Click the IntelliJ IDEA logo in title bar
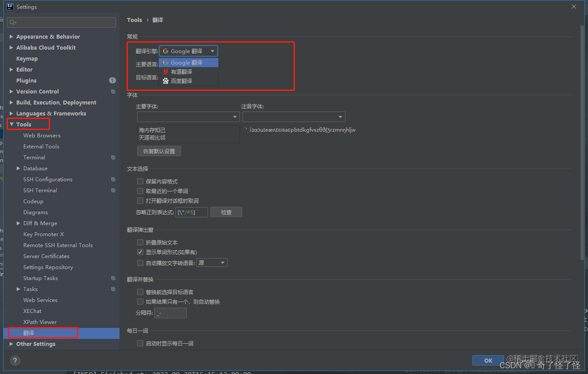This screenshot has height=374, width=588. coord(10,7)
